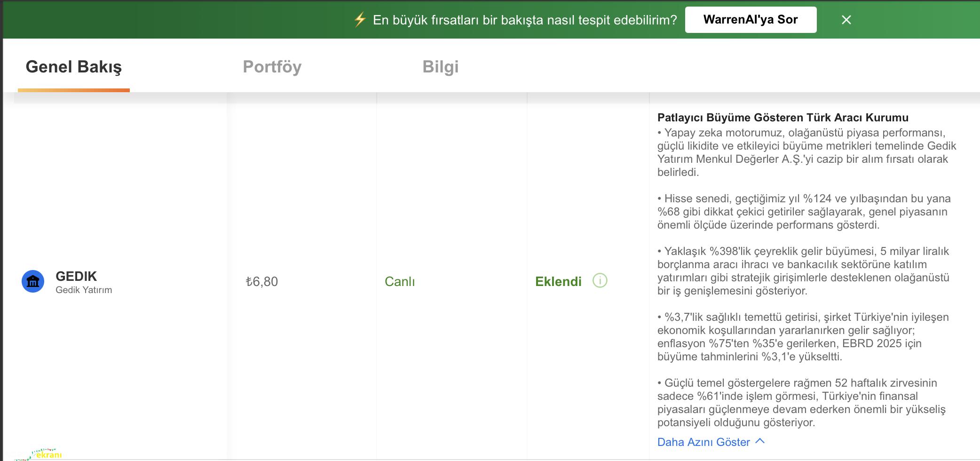Click the banner question about büyük fırsatları

(524, 20)
